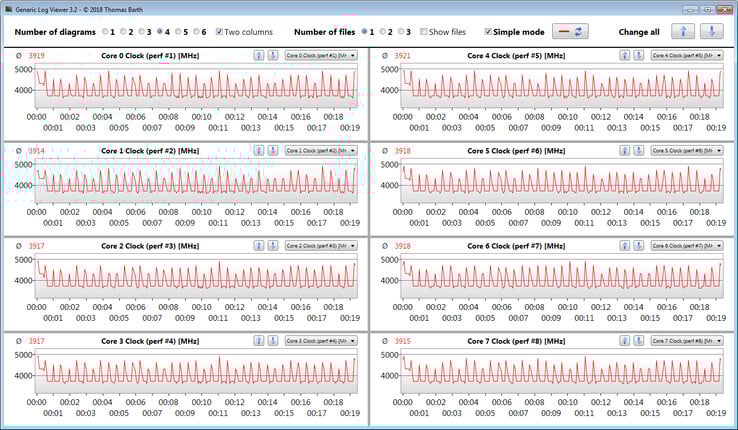Open Core 4 Clock sensor dropdown
Image resolution: width=738 pixels, height=430 pixels.
687,56
